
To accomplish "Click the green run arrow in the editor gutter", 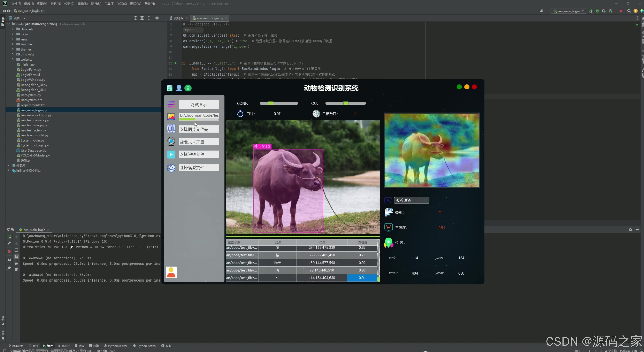I will coord(175,63).
